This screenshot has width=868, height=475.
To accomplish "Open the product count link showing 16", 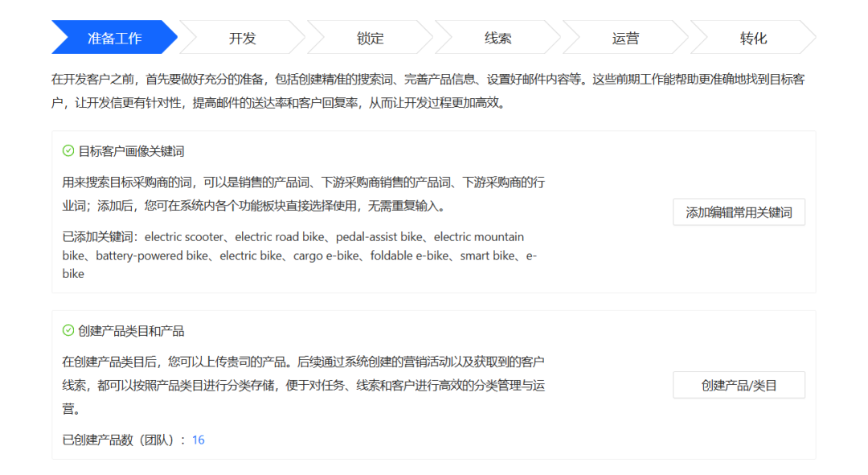I will coord(198,440).
